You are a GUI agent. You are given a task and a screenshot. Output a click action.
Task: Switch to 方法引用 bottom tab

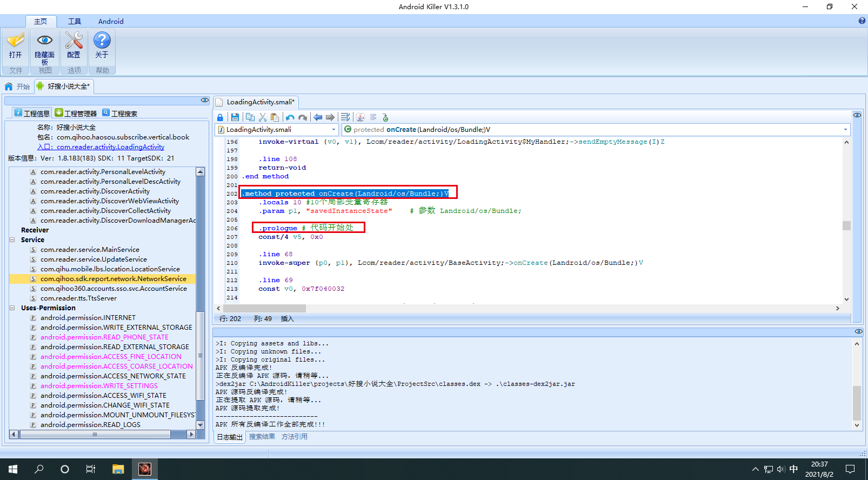click(x=295, y=437)
